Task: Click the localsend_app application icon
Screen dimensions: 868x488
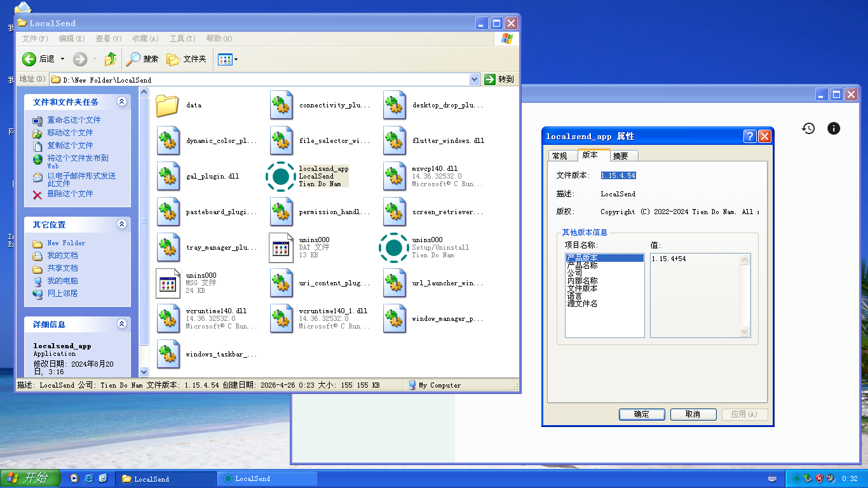Action: pyautogui.click(x=280, y=177)
